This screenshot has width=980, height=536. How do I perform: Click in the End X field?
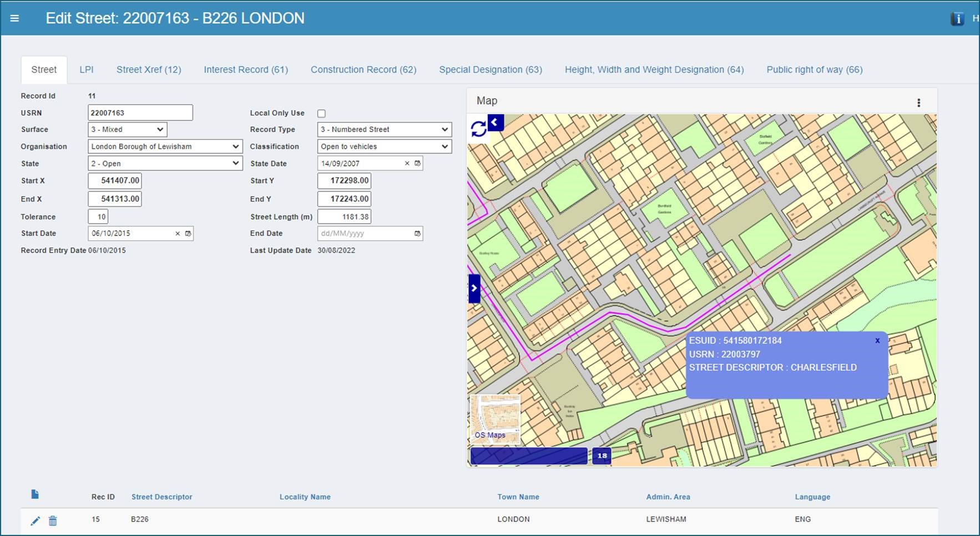pos(115,199)
